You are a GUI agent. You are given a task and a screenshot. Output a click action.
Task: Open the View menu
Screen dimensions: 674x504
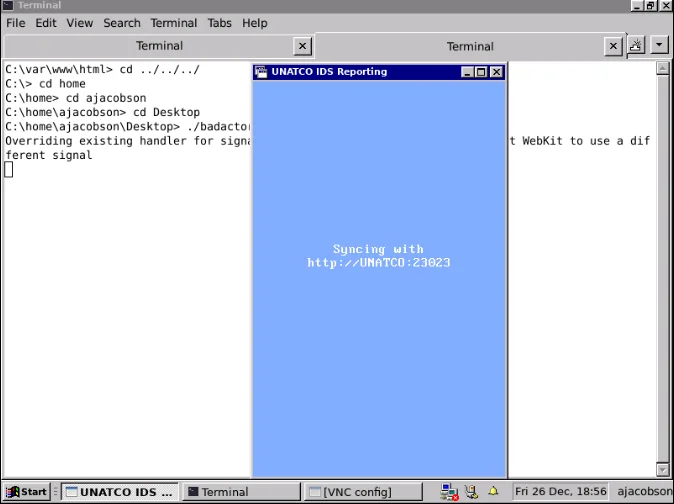[80, 23]
